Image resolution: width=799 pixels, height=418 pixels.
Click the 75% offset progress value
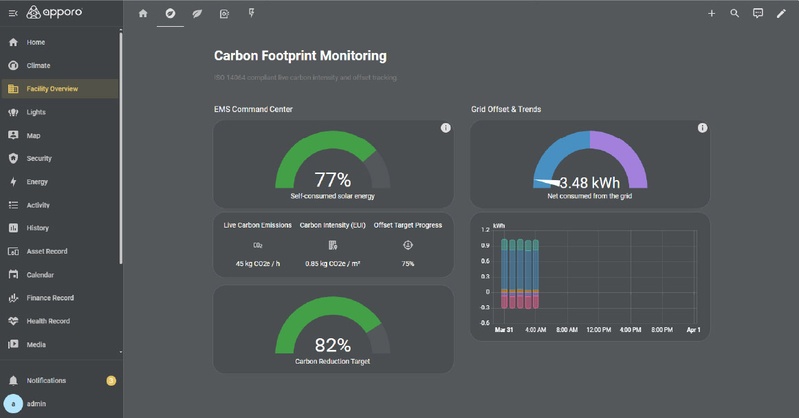pos(408,264)
